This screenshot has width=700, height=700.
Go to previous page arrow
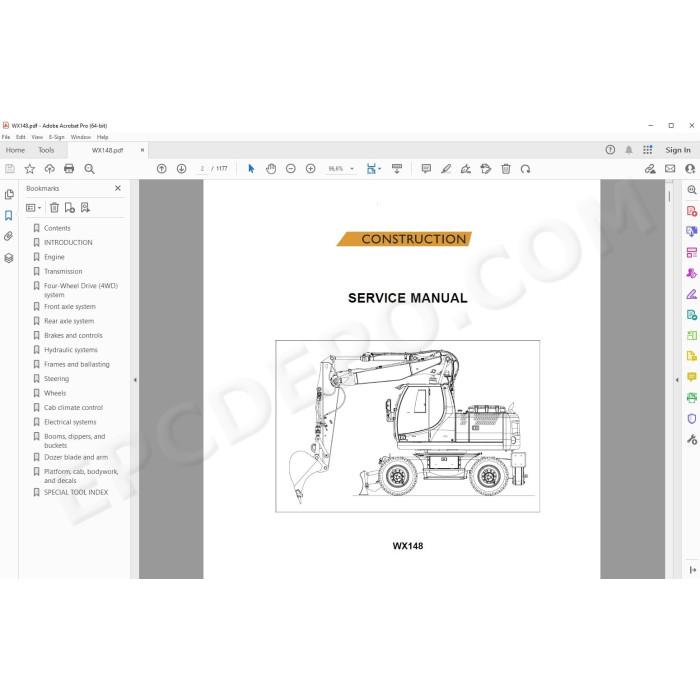[162, 169]
